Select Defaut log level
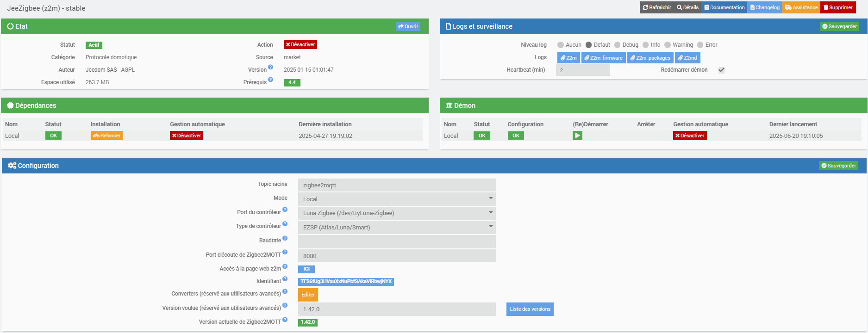This screenshot has height=333, width=868. 589,45
